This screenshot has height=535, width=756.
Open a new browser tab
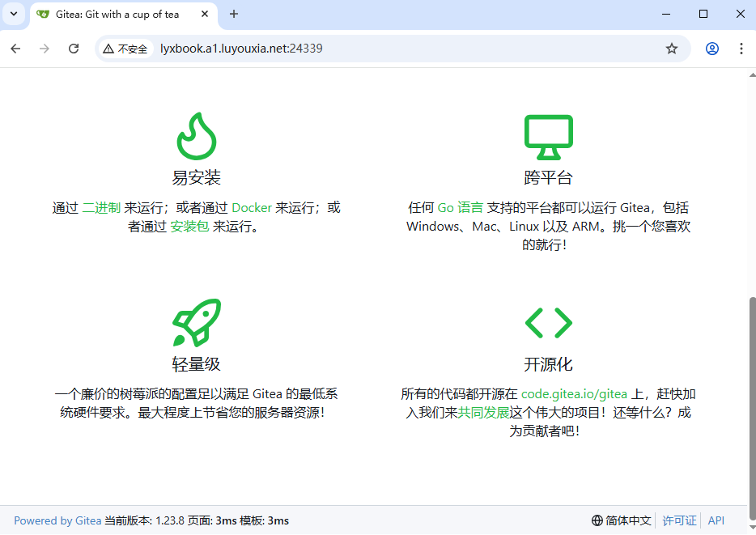click(x=234, y=14)
